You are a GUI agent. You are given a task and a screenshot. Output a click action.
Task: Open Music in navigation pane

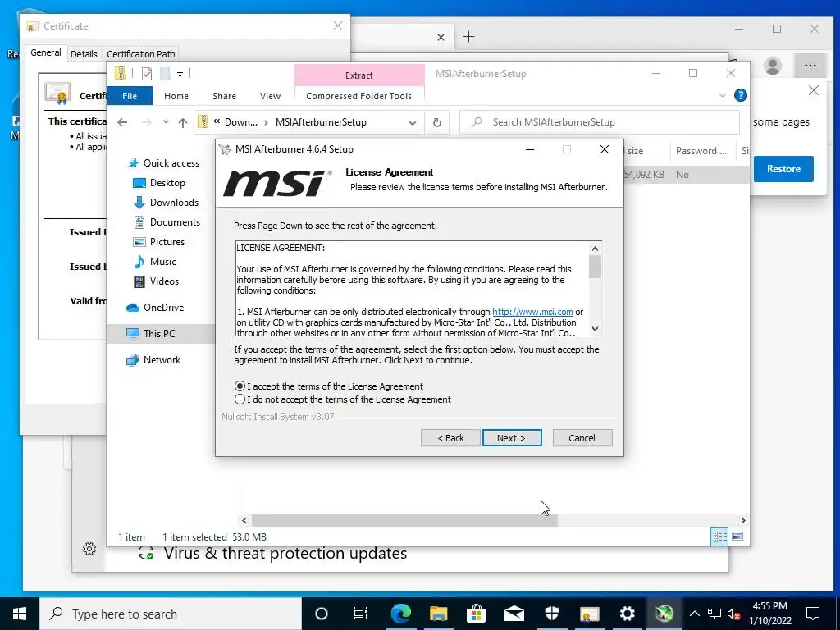click(154, 262)
